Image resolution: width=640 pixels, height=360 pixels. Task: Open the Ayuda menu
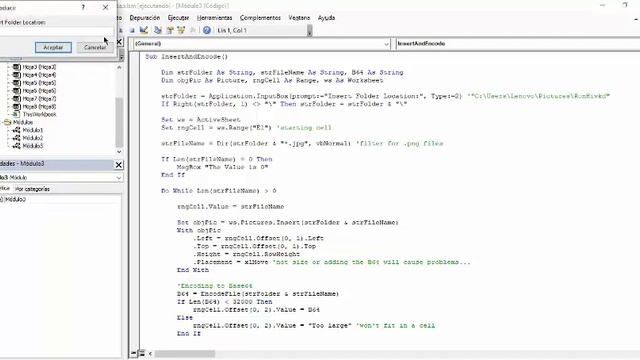(327, 18)
